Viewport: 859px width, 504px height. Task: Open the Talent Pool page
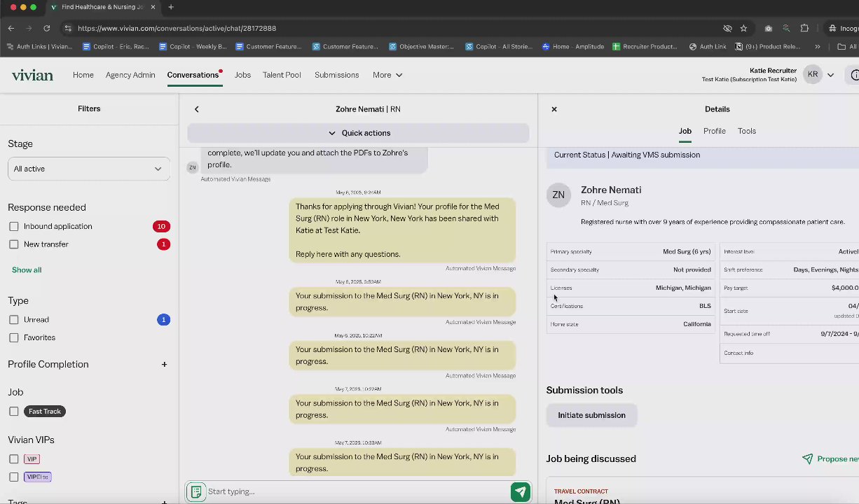282,75
